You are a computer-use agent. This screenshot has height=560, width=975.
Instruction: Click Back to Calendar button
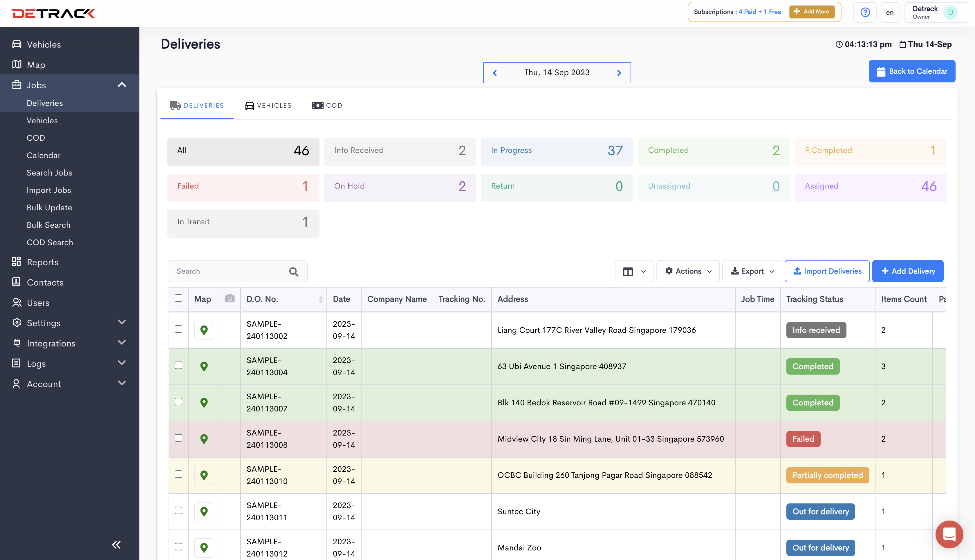point(911,71)
